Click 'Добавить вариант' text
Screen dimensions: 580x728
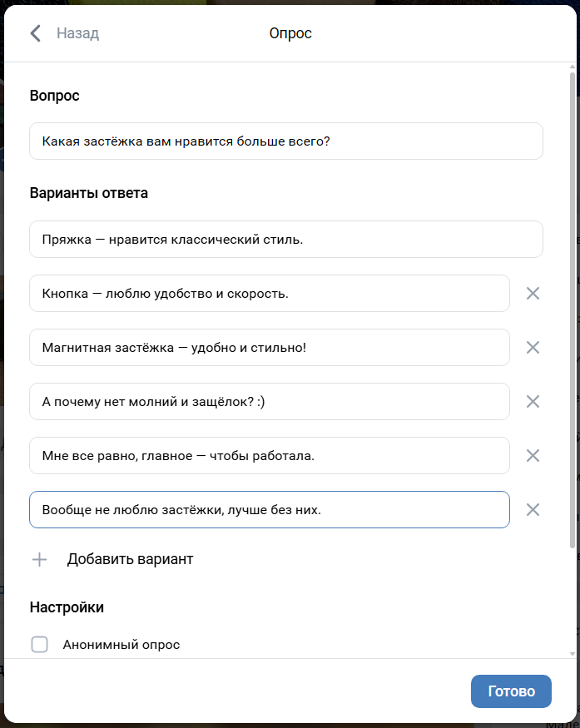pos(130,559)
